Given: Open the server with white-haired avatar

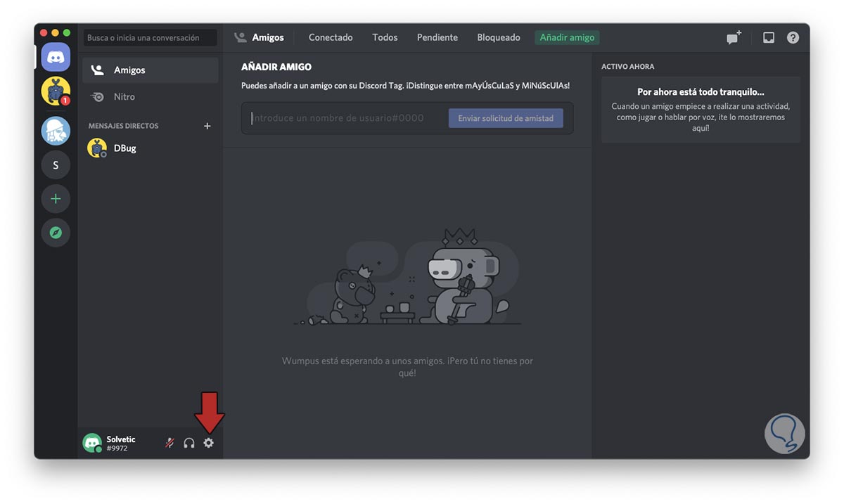Looking at the screenshot, I should point(56,130).
